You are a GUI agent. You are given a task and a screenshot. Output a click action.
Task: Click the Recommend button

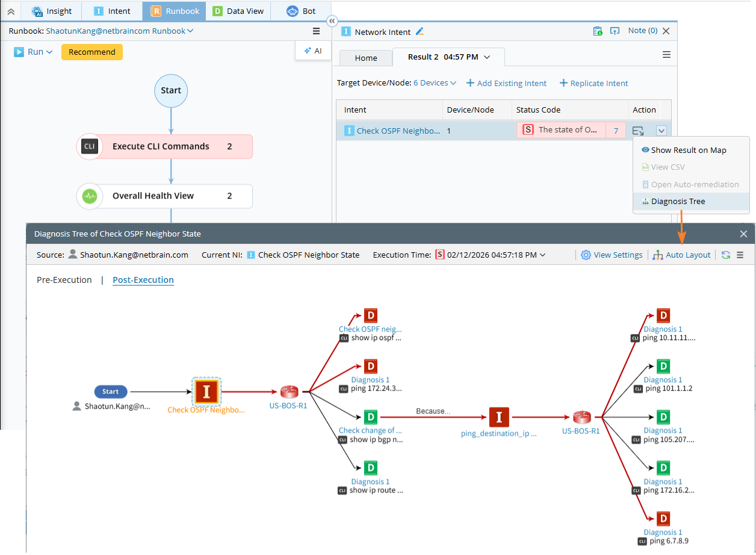(92, 52)
